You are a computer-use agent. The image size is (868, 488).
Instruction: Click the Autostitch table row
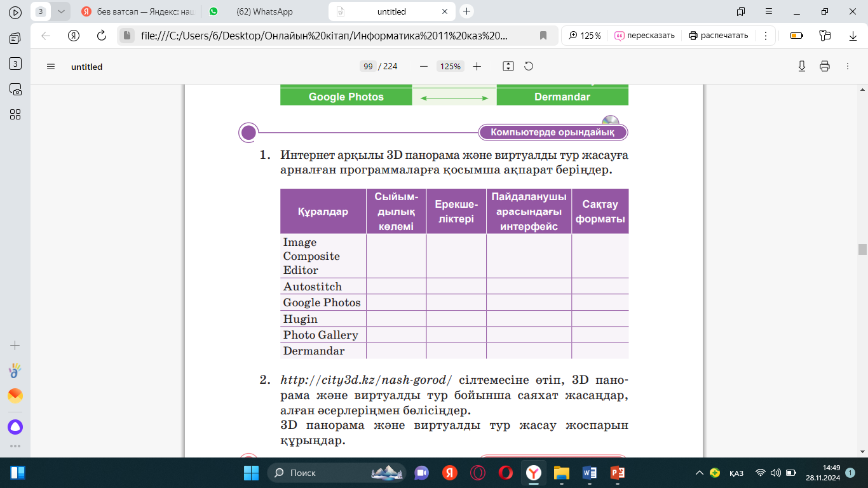pos(454,287)
